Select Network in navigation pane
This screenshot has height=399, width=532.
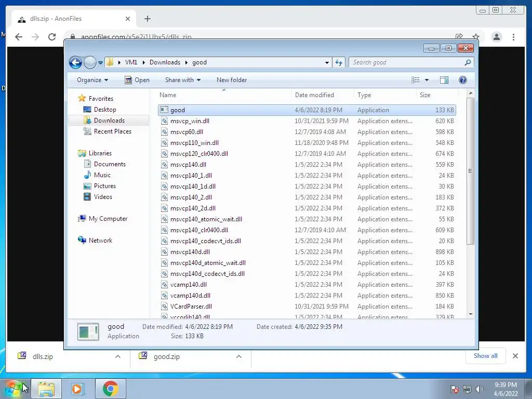pyautogui.click(x=100, y=241)
